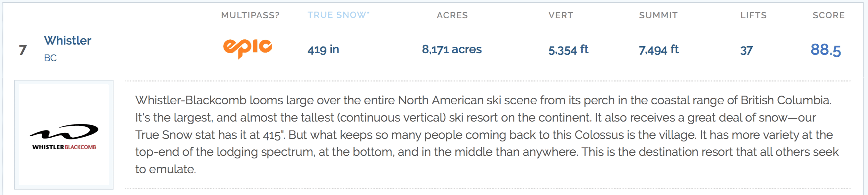This screenshot has height=195, width=868.
Task: Click the BC province link
Action: (x=50, y=58)
